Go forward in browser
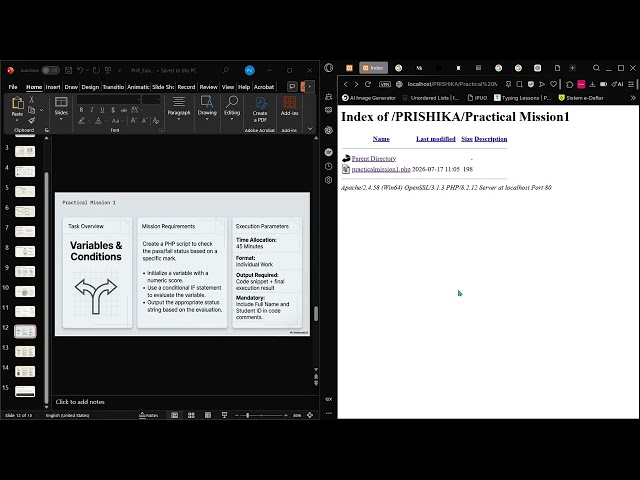Image resolution: width=640 pixels, height=480 pixels. [356, 84]
